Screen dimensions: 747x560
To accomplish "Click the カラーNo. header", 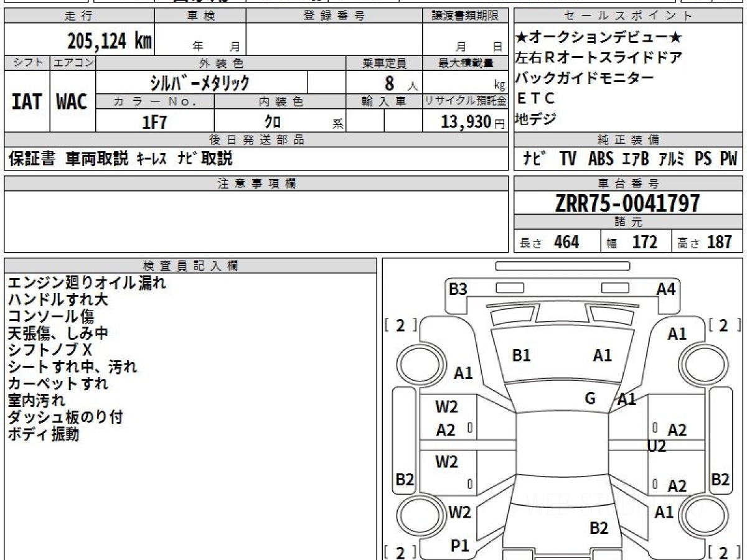I will [x=155, y=101].
